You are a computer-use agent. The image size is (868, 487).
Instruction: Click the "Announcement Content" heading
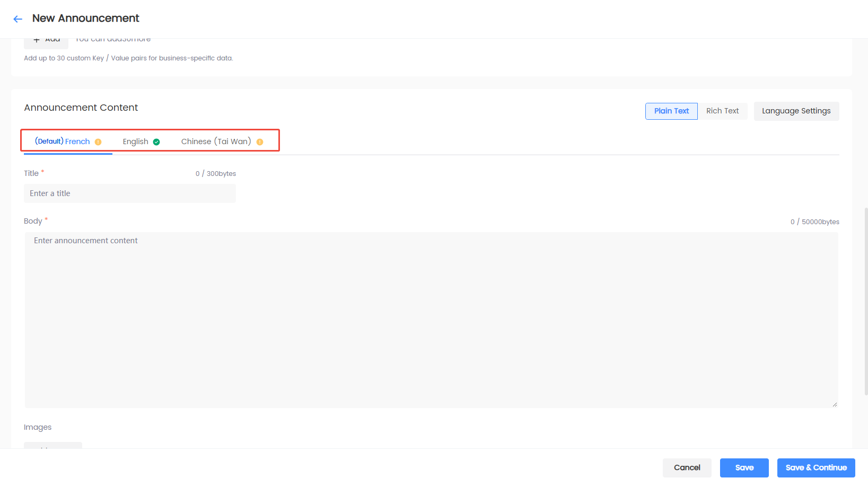coord(81,108)
